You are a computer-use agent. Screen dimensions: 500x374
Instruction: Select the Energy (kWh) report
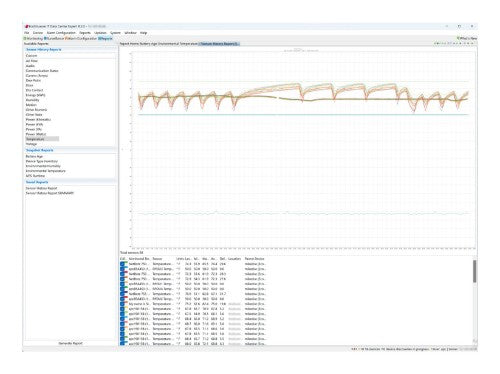(x=35, y=95)
